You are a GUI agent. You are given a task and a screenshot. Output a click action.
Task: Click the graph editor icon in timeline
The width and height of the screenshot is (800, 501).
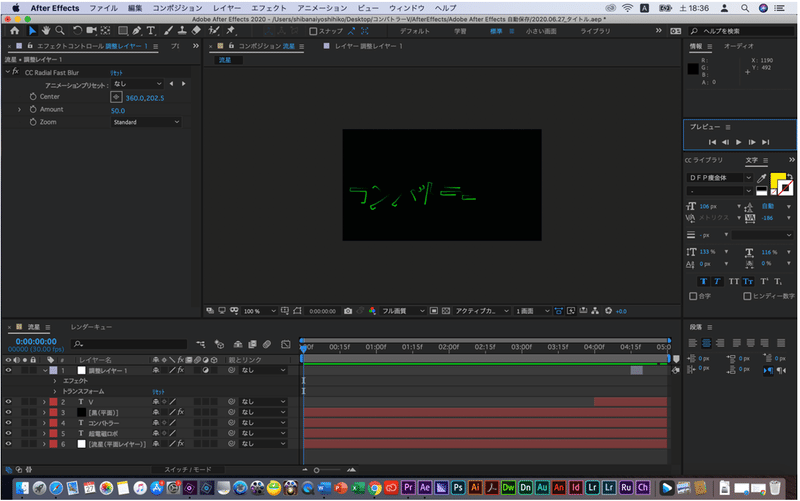tap(286, 344)
